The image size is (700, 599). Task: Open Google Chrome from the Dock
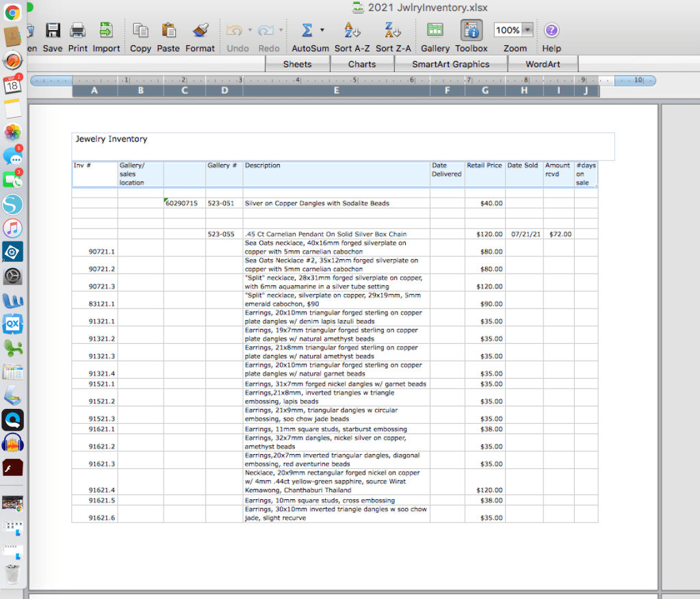click(x=12, y=12)
